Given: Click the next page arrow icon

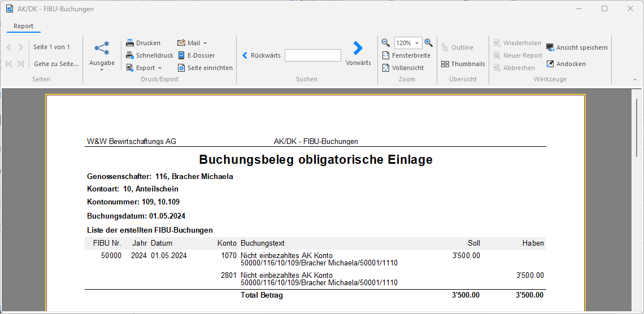Looking at the screenshot, I should tap(20, 47).
